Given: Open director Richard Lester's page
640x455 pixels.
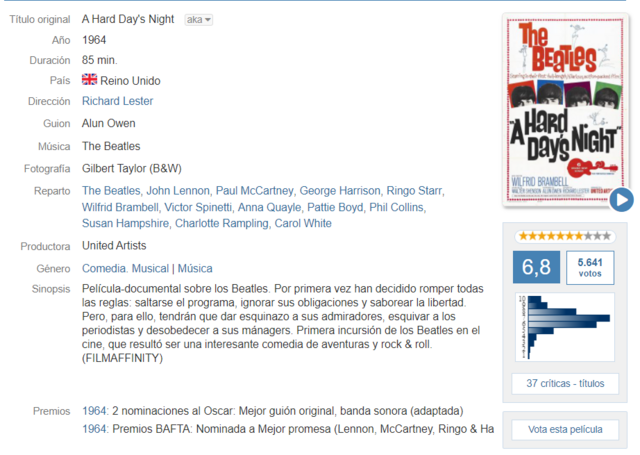Looking at the screenshot, I should tap(118, 101).
